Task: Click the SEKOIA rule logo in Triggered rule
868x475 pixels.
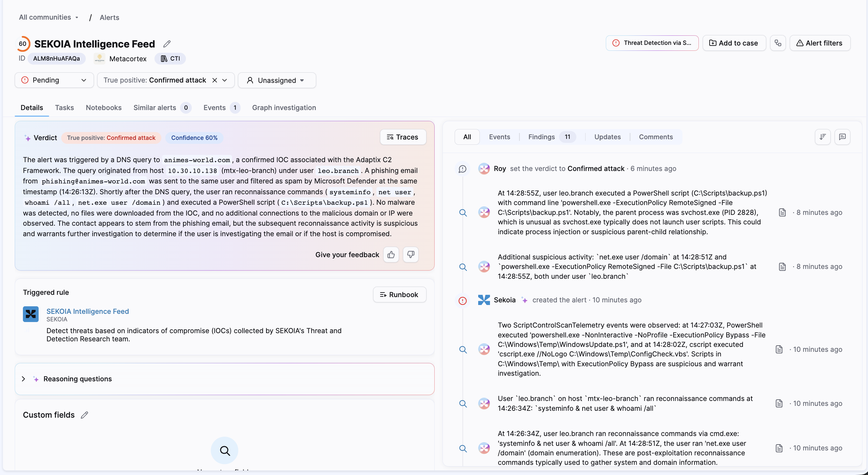Action: pyautogui.click(x=31, y=314)
